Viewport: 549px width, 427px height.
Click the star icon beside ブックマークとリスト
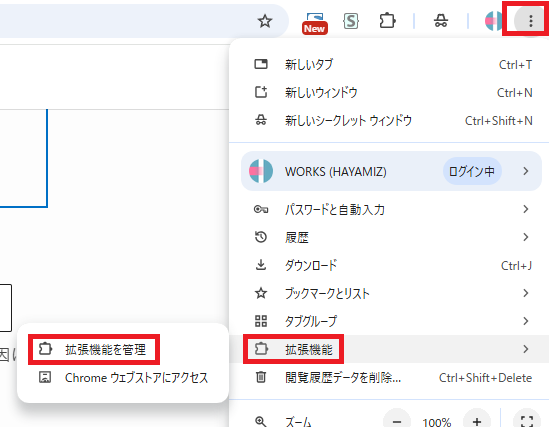[x=261, y=293]
